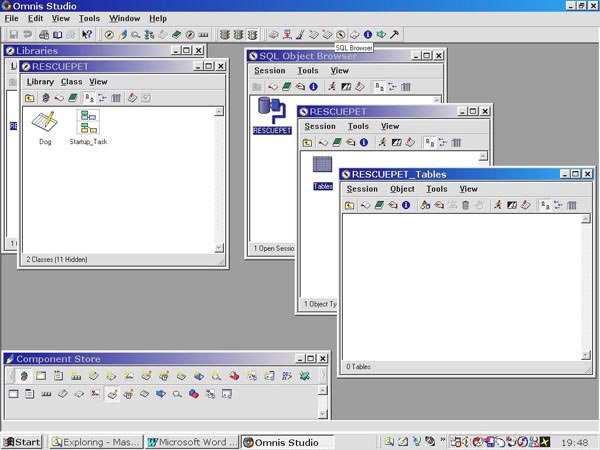Toggle details view in RESCUEPET session window
The height and width of the screenshot is (450, 600).
[x=456, y=143]
